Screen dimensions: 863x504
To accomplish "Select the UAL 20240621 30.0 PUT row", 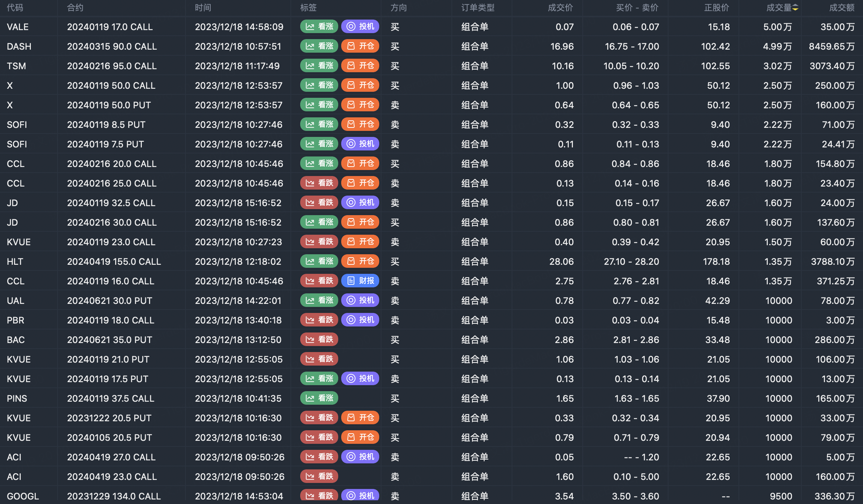I will click(x=109, y=301).
